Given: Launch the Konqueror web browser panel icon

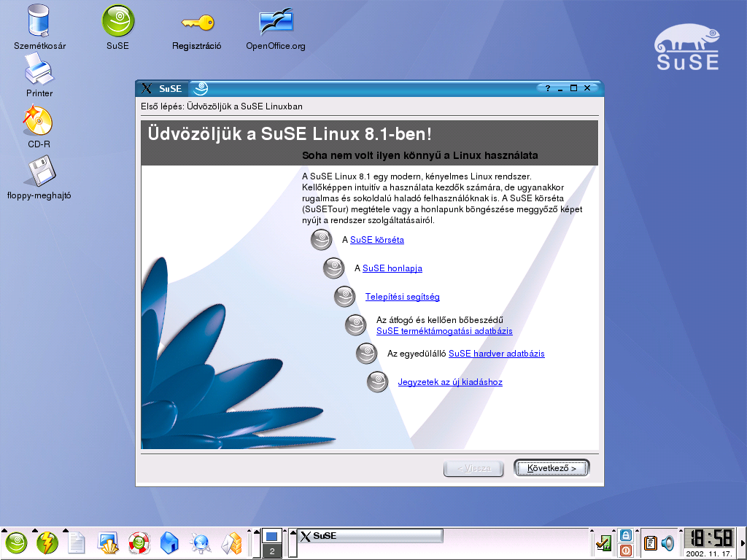Looking at the screenshot, I should click(200, 542).
